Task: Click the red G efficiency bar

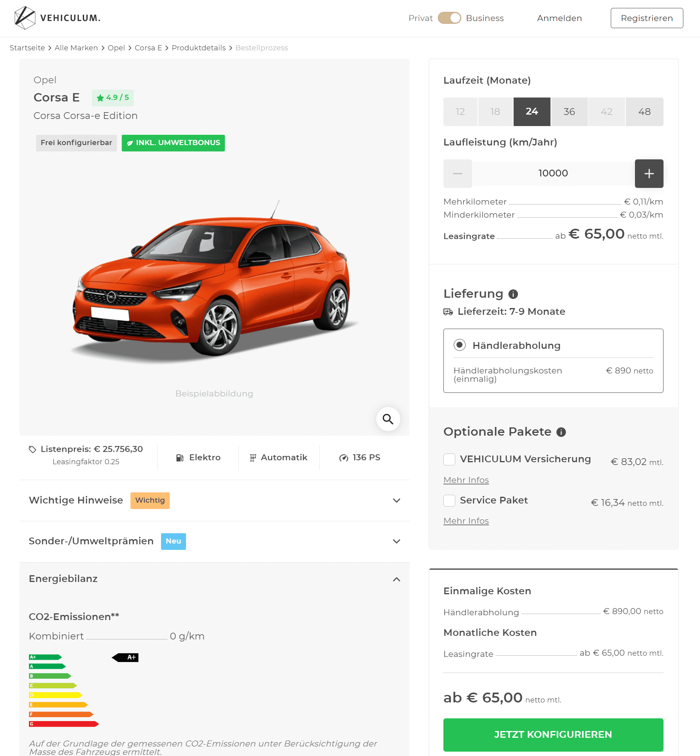Action: tap(64, 724)
